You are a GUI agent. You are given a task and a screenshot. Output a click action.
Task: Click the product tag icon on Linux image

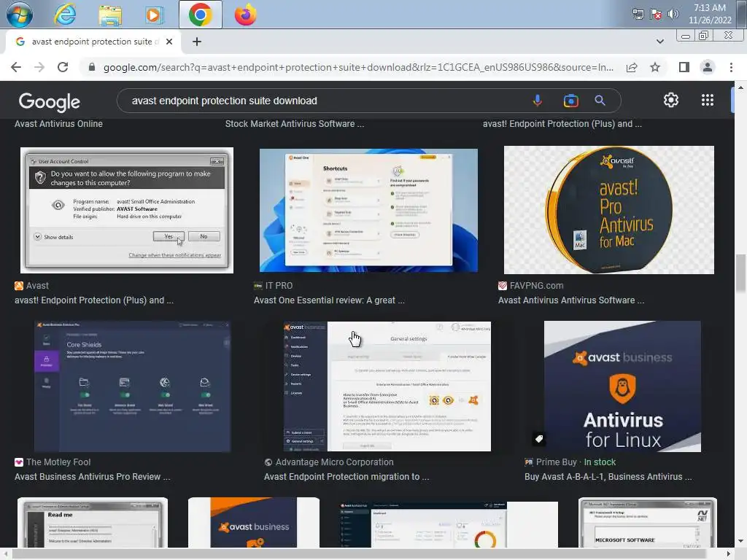coord(539,438)
